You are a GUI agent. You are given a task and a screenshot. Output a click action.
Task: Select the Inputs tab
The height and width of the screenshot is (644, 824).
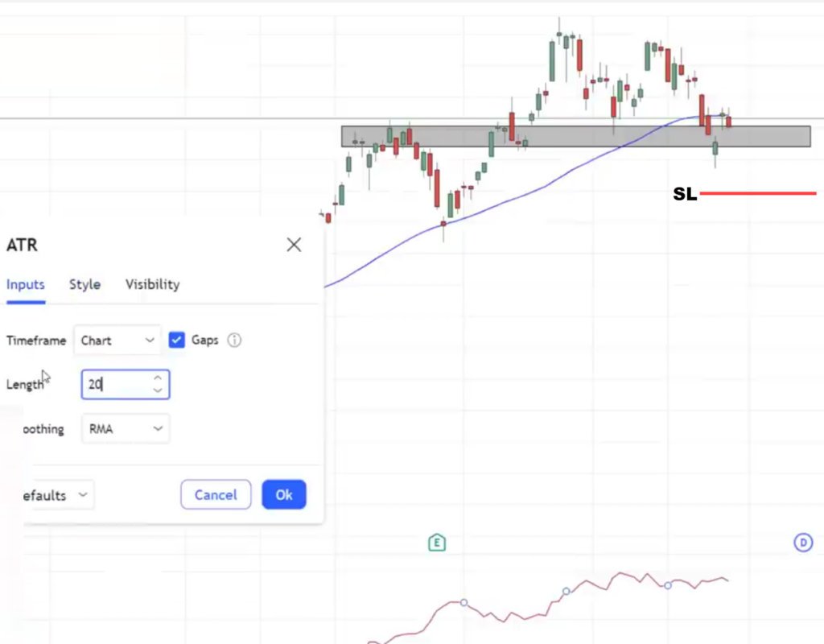(25, 284)
